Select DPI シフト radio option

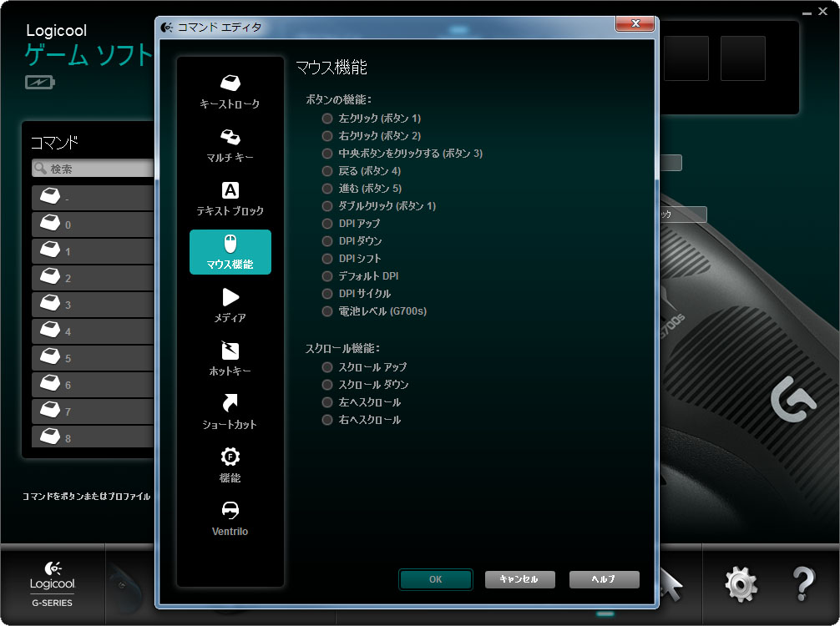pyautogui.click(x=327, y=259)
